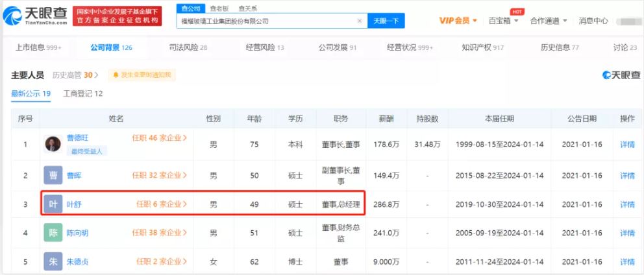Open 任职 46 家企业 link for 曹德旺
The image size is (644, 275).
pos(160,138)
